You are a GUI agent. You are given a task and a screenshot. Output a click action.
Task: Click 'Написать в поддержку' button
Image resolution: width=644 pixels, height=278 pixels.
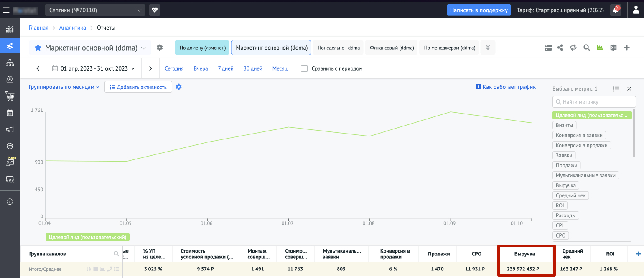coord(479,10)
